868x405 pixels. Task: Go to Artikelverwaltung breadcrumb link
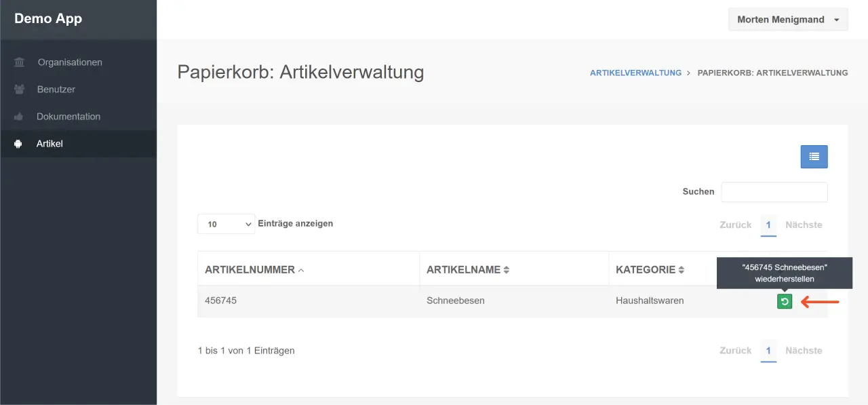[x=635, y=73]
